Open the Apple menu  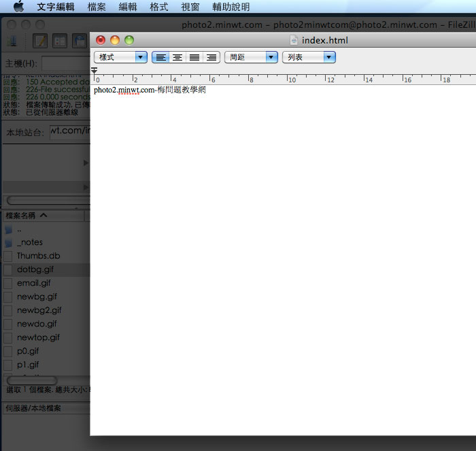coord(19,6)
